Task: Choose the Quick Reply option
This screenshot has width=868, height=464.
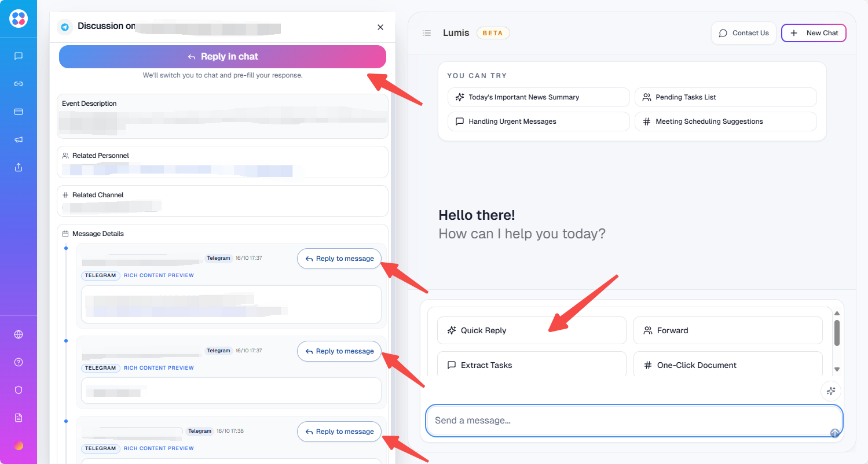Action: 531,330
